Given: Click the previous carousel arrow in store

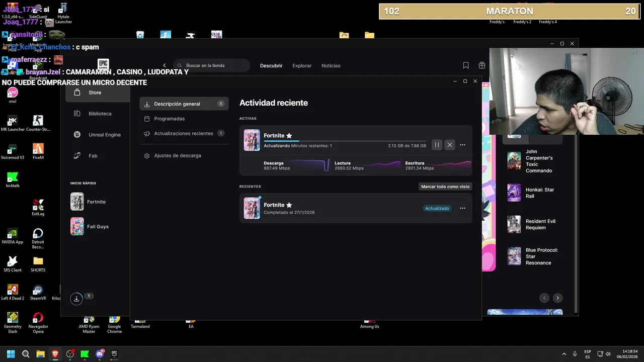Looking at the screenshot, I should point(544,298).
